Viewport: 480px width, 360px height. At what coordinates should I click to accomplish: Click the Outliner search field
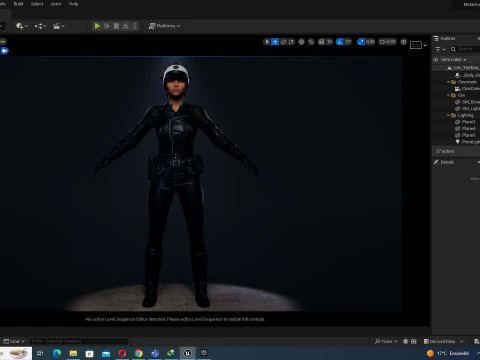tap(465, 49)
